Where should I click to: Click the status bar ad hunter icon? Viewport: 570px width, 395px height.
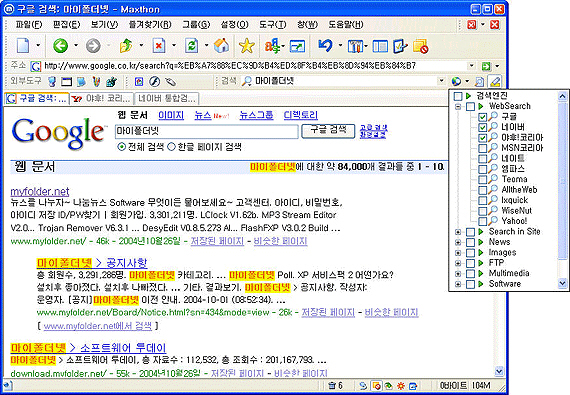tap(377, 386)
